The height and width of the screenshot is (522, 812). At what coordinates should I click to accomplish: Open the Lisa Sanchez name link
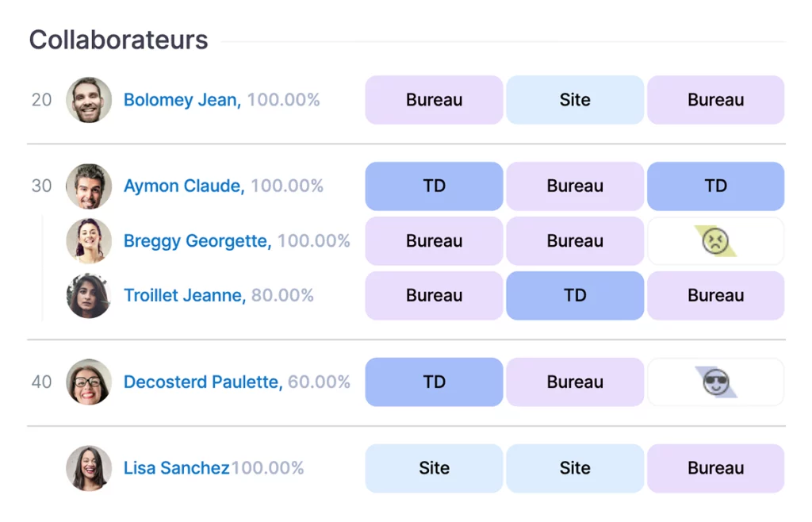point(176,468)
